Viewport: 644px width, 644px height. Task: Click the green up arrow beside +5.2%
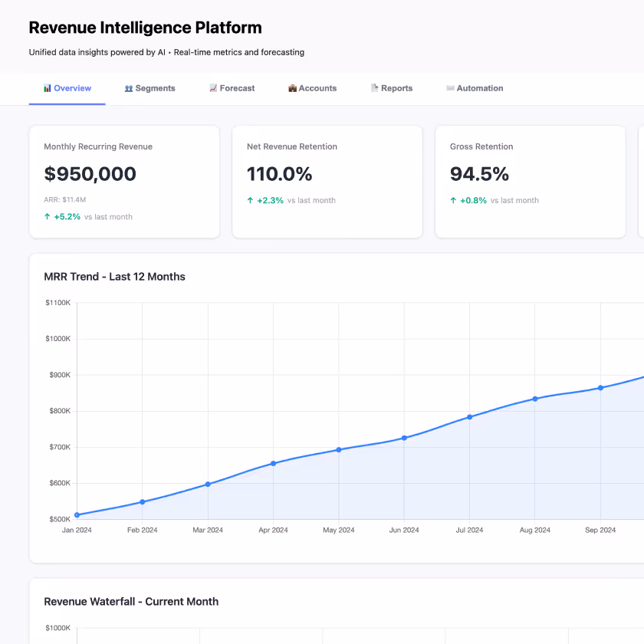(46, 216)
